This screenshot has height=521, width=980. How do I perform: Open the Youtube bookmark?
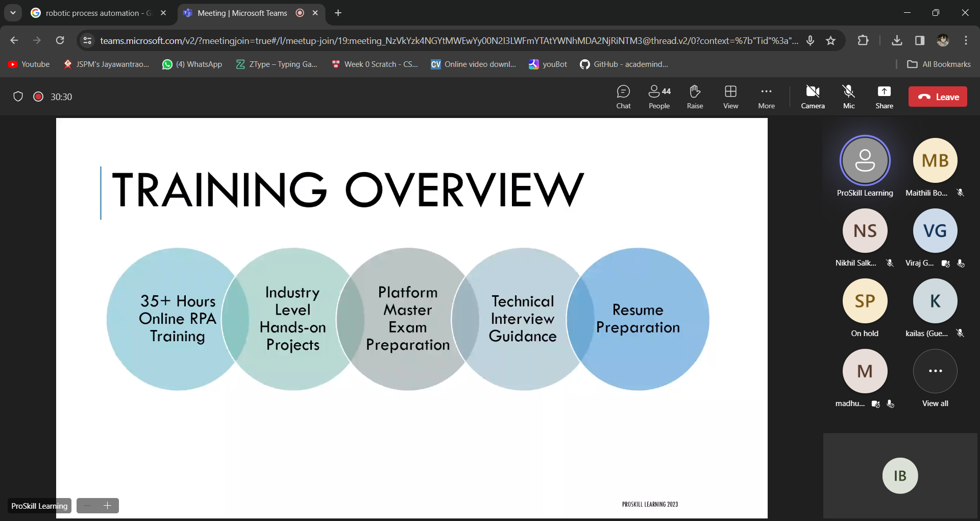[x=29, y=64]
